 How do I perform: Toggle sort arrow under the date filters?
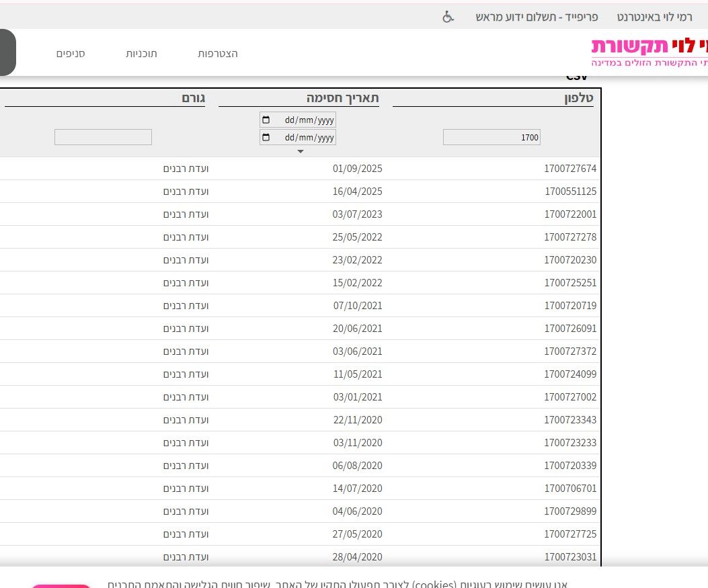coord(301,152)
